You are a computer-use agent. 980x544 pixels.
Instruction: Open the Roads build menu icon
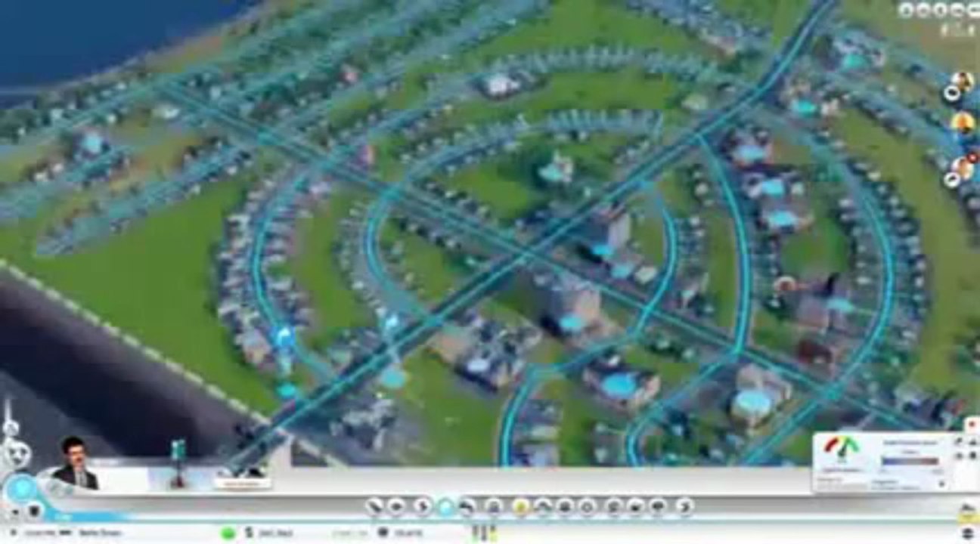click(x=376, y=507)
